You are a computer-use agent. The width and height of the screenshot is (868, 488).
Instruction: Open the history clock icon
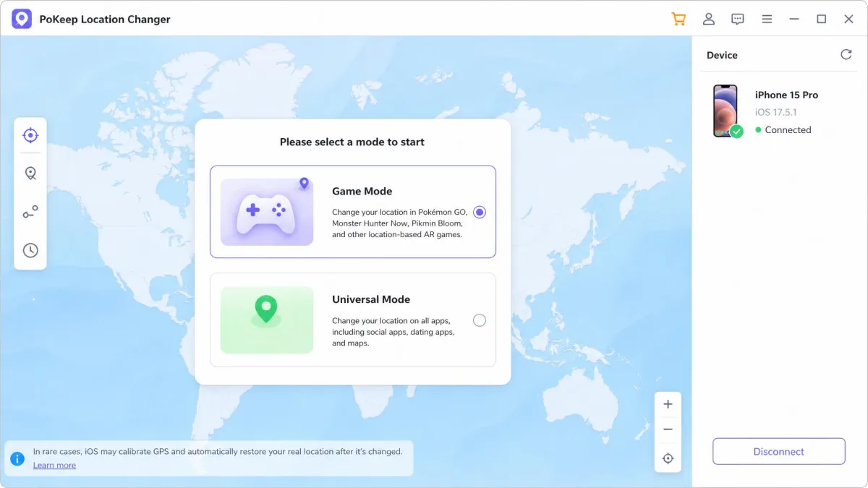click(x=30, y=250)
